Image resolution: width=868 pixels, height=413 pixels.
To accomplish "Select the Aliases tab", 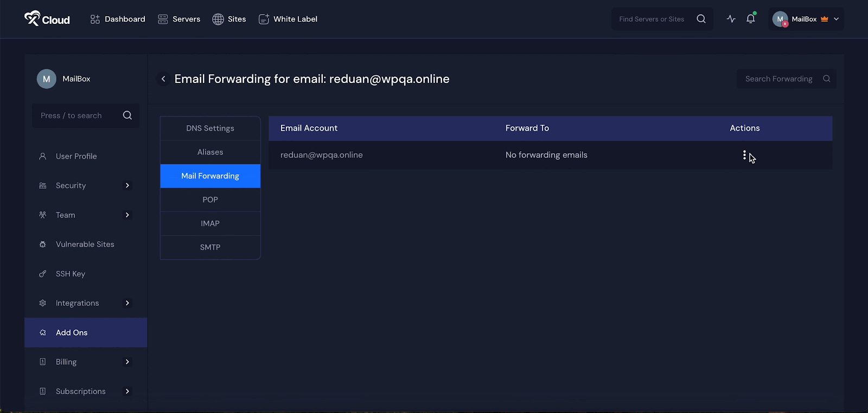I will [x=210, y=152].
